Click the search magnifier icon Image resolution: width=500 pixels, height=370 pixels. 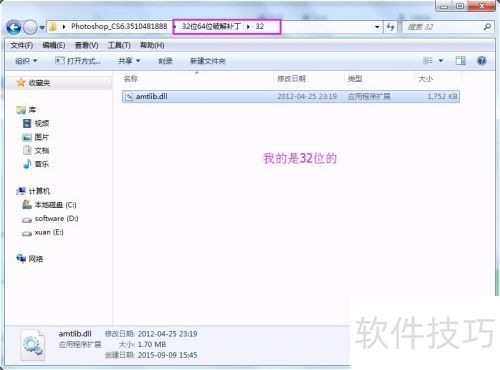[x=487, y=27]
